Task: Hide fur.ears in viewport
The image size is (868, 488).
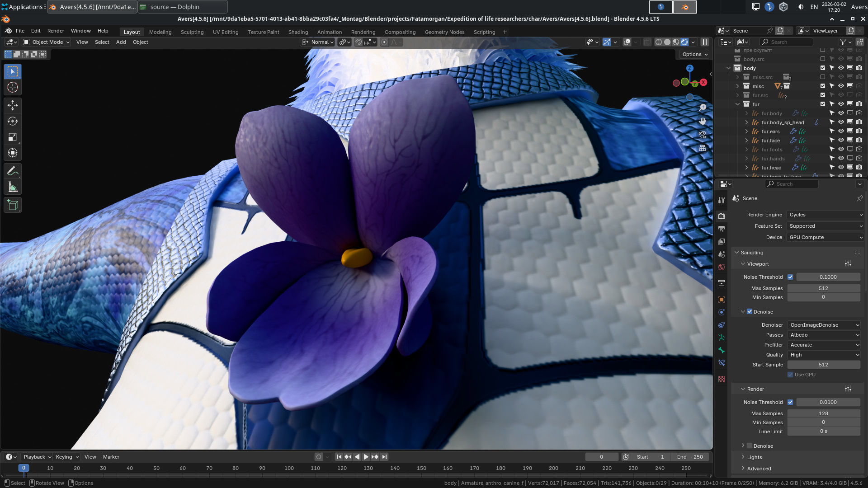Action: click(841, 131)
